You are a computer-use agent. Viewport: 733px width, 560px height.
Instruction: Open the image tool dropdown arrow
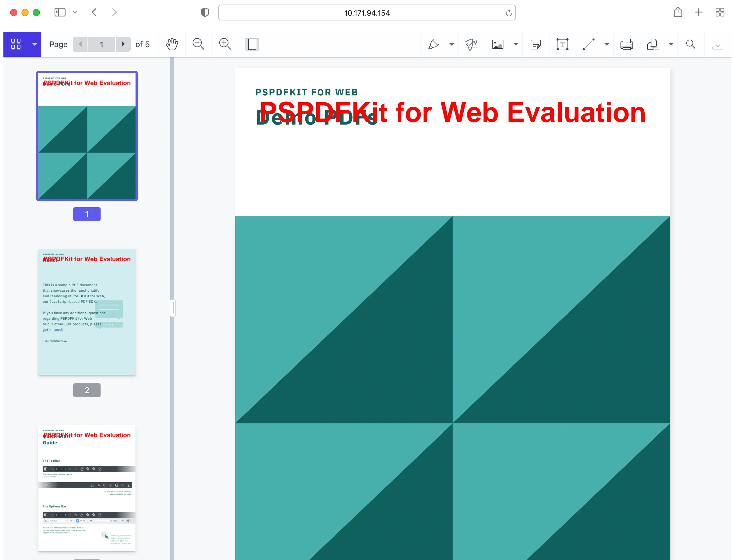click(516, 44)
